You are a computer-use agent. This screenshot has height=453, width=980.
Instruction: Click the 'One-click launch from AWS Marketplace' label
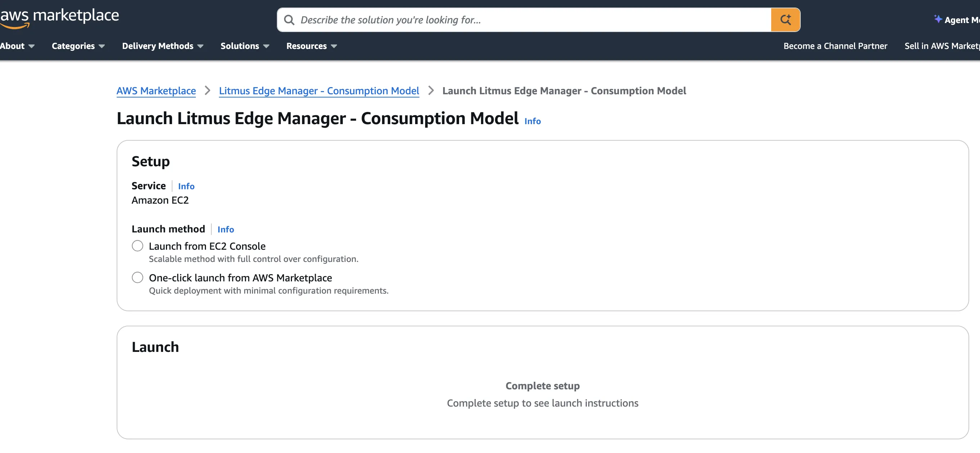point(240,278)
